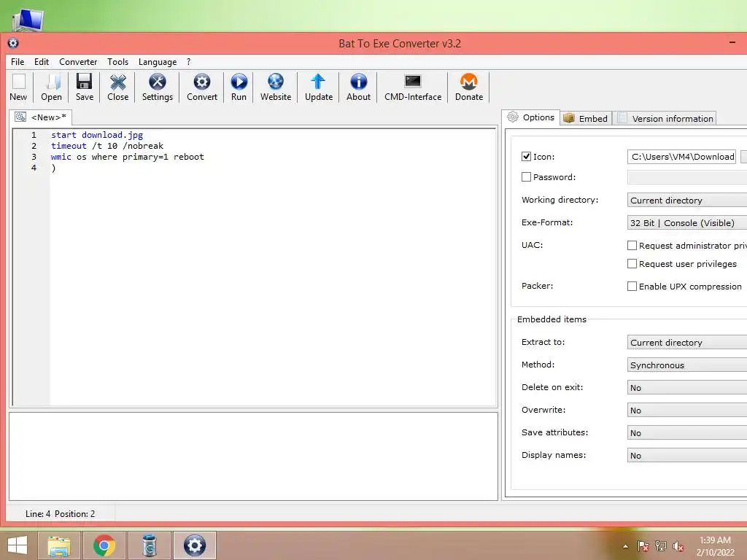Open the Recycle Bin taskbar icon
Viewport: 747px width, 560px height.
click(150, 545)
